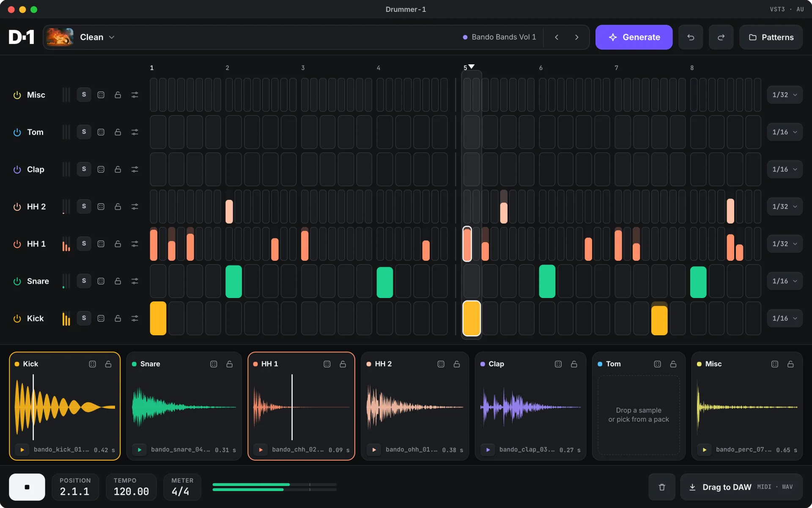Go to next sample pack
Screen dimensions: 812x508
coord(576,37)
